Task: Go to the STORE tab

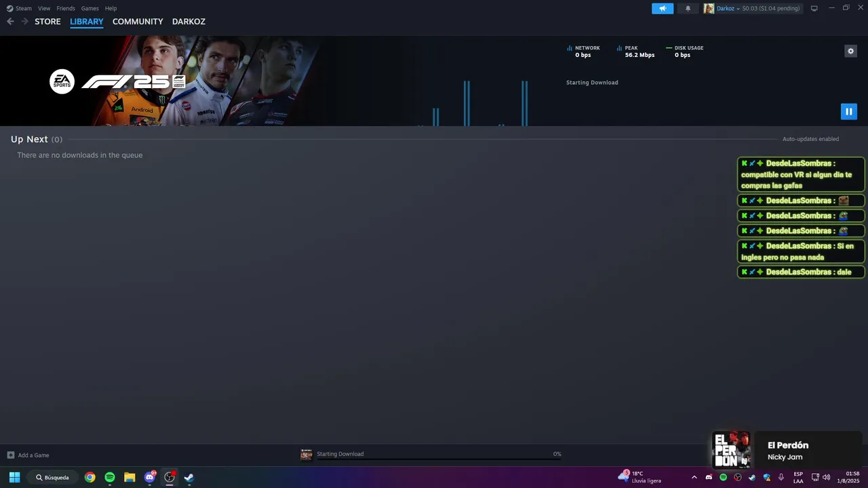Action: point(47,21)
